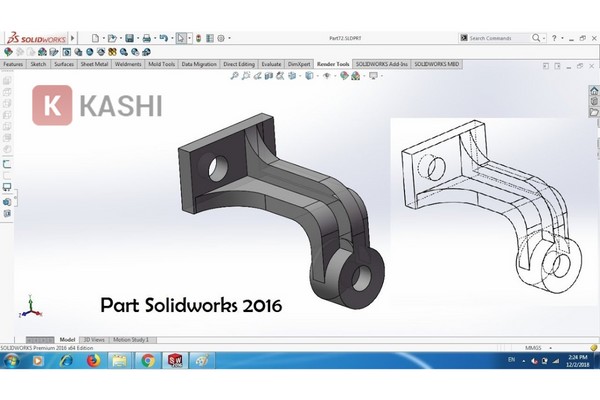The image size is (600, 400).
Task: Open the View Settings monitor icon
Action: click(x=373, y=76)
